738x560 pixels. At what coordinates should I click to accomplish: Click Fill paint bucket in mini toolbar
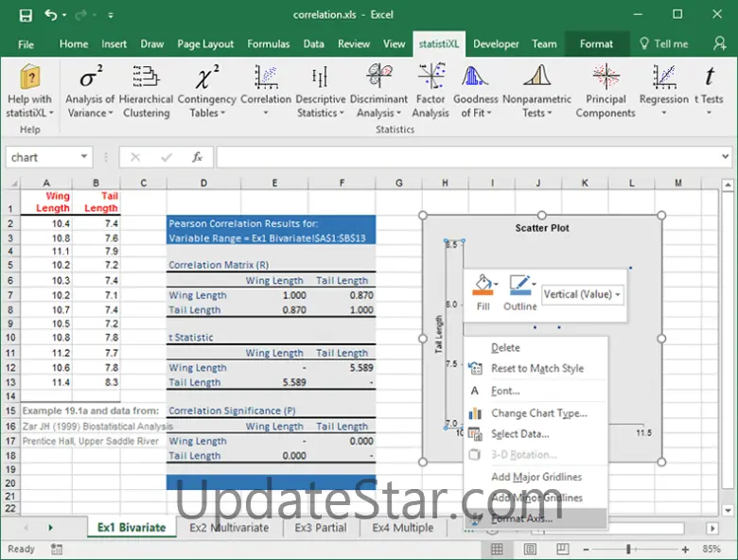coord(483,286)
